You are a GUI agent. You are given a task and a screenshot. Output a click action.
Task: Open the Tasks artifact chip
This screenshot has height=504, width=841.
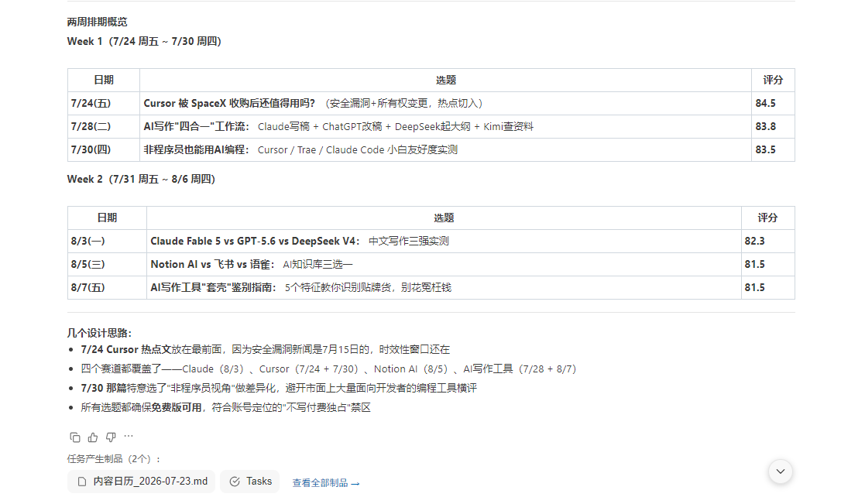[250, 482]
